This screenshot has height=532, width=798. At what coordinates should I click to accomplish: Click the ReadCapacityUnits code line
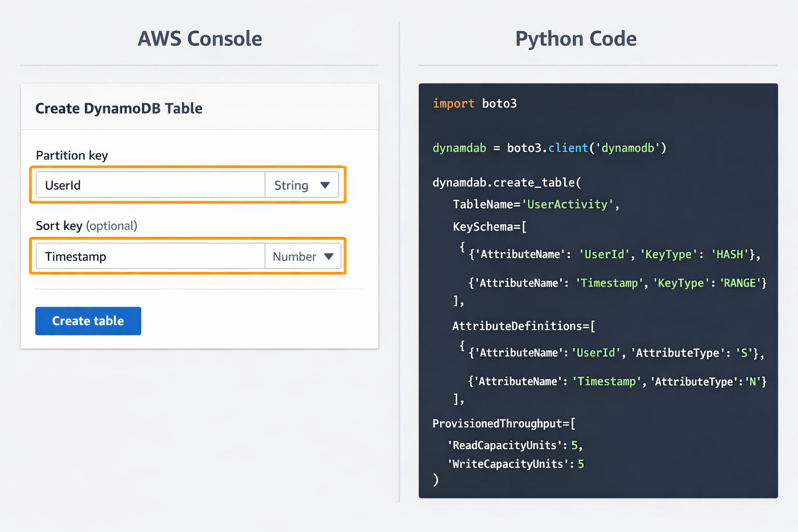515,446
